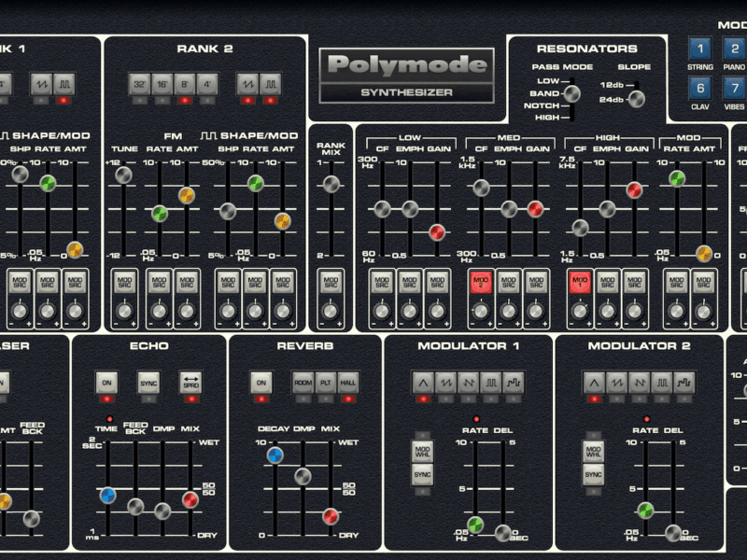This screenshot has width=747, height=560.
Task: Click the Rank 2 TUNE slider handle
Action: pos(123,175)
